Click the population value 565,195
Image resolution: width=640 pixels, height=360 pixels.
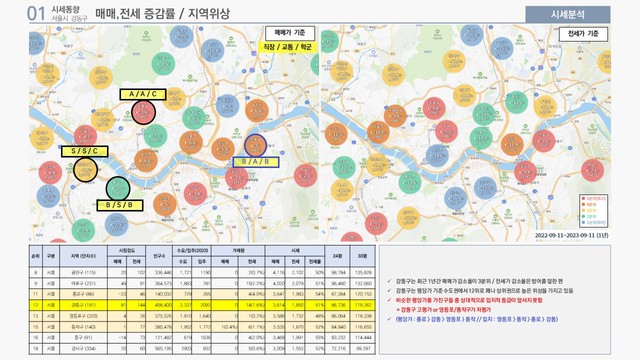coord(163,349)
